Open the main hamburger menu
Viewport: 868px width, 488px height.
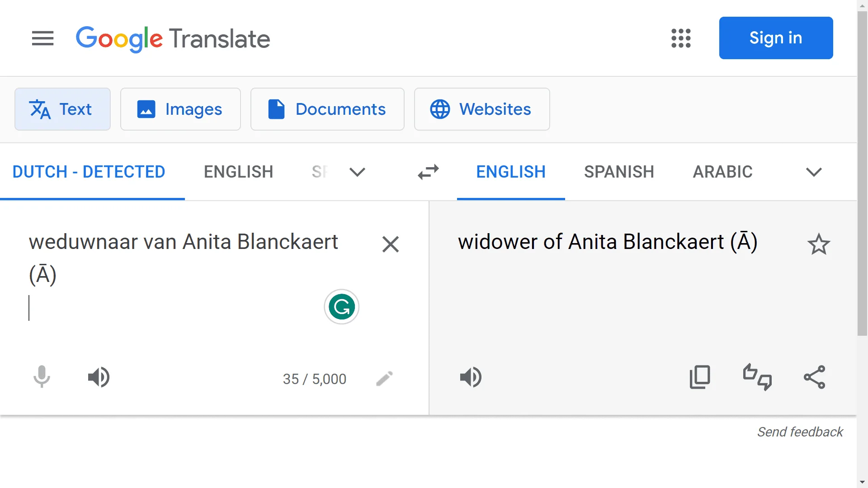coord(42,38)
